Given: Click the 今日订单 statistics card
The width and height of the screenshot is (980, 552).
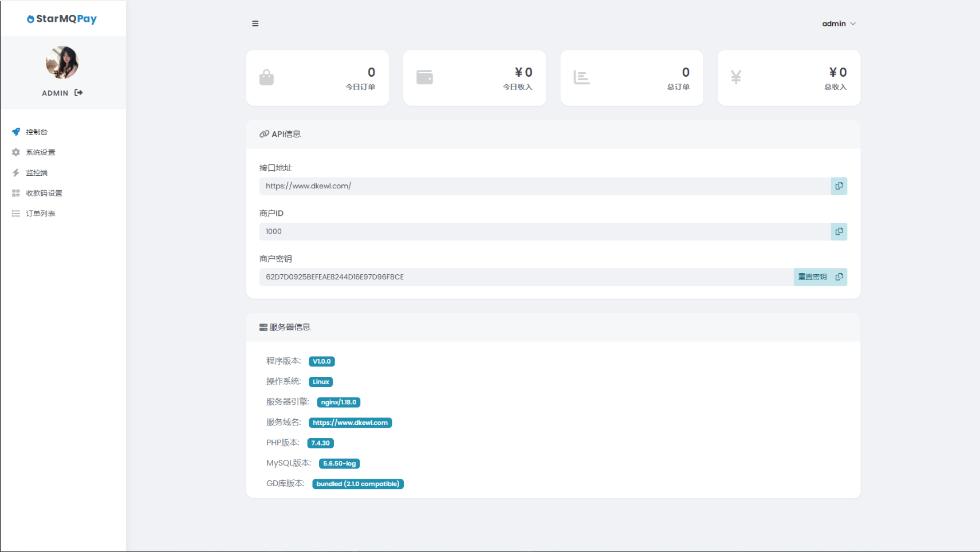Looking at the screenshot, I should coord(317,78).
